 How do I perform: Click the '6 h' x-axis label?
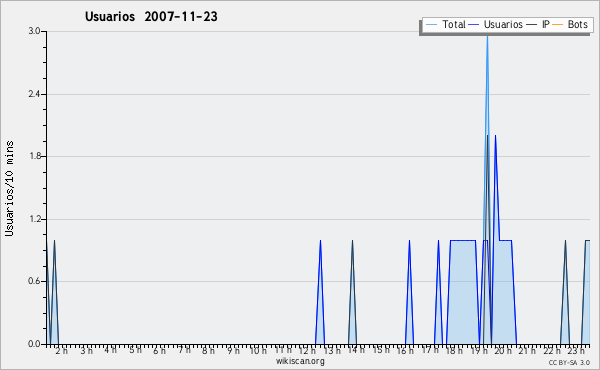160,350
